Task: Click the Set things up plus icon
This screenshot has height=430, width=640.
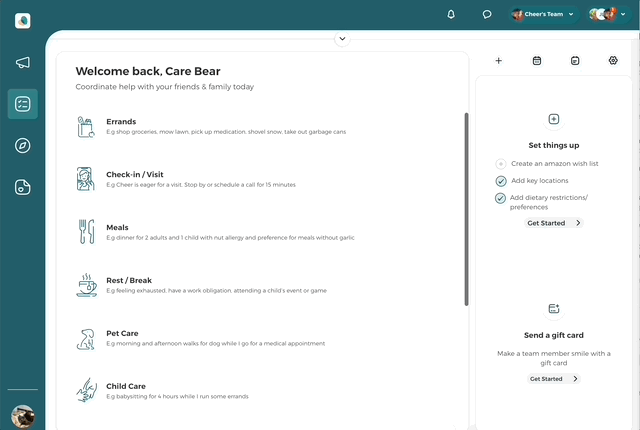Action: pos(553,119)
